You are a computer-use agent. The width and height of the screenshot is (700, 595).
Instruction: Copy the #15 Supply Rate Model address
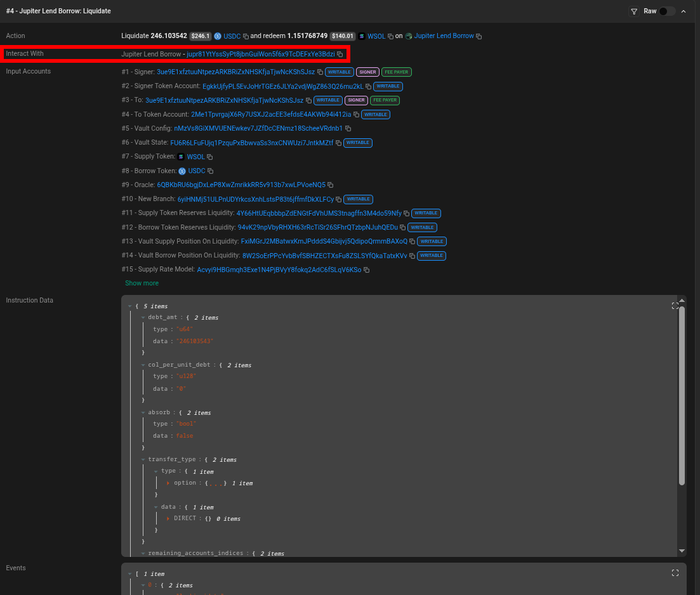(x=367, y=270)
